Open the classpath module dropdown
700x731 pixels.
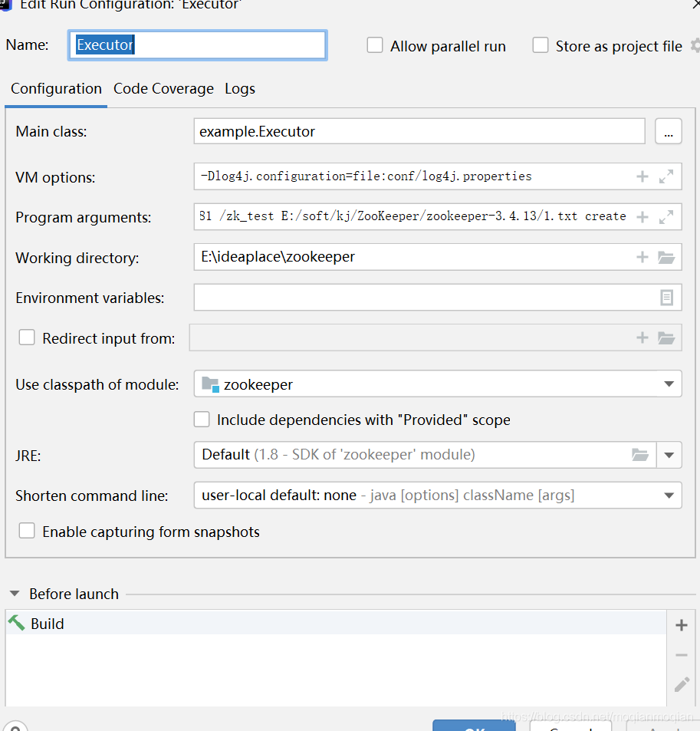click(669, 384)
